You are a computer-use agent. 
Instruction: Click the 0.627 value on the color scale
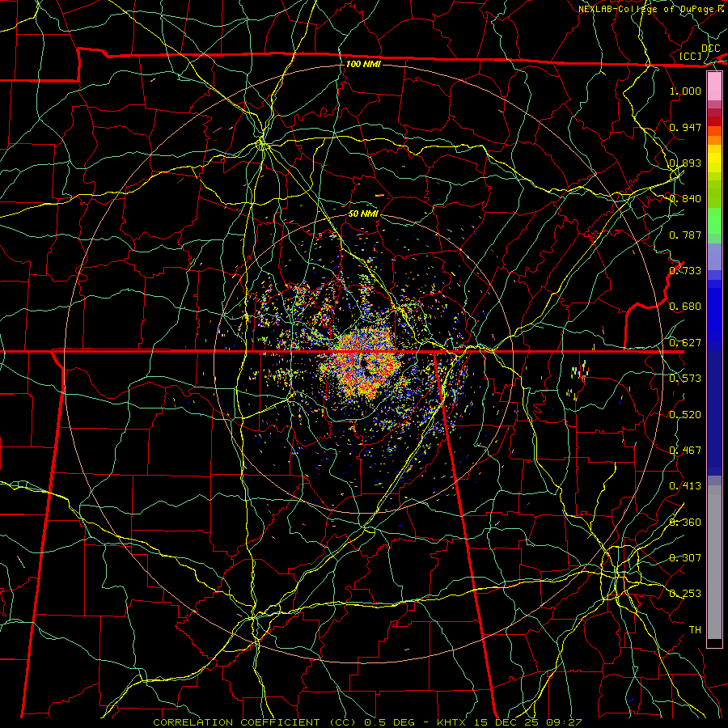coord(685,343)
